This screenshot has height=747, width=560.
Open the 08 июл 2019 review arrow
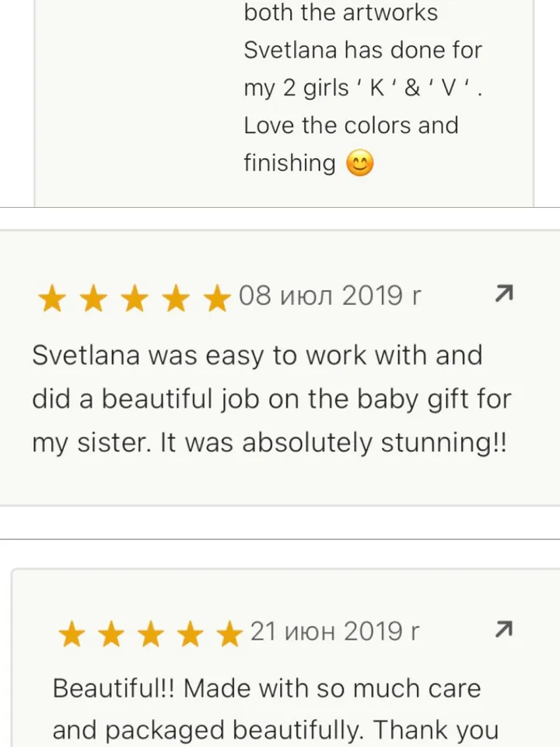[504, 294]
